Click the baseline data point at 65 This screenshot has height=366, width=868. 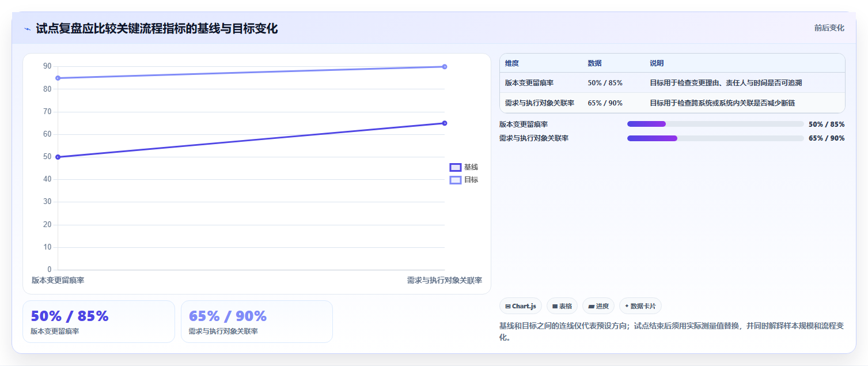tap(445, 123)
